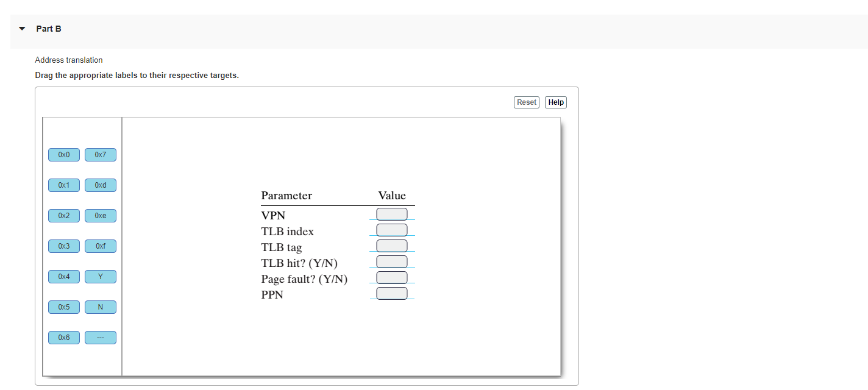Select the 0x1 draggable label

[63, 185]
